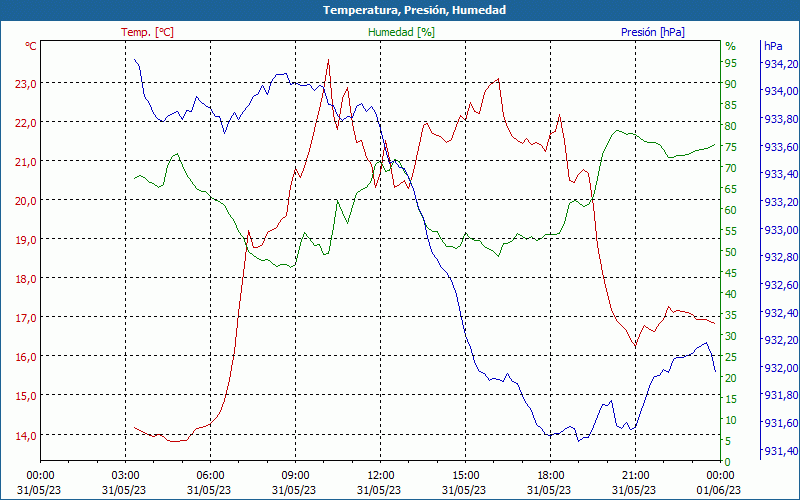Viewport: 800px width, 500px height.
Task: Click the '15:00' time axis label
Action: [x=465, y=476]
